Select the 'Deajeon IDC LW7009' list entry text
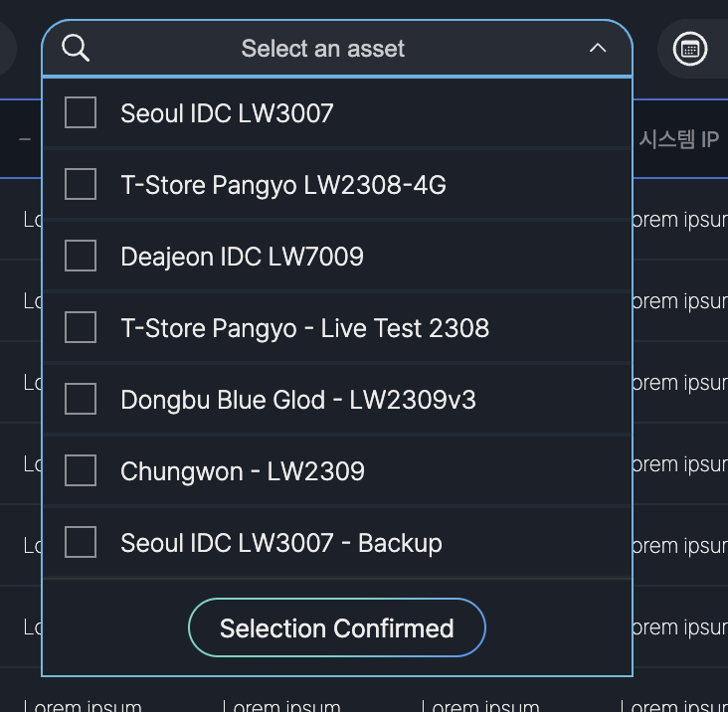The height and width of the screenshot is (712, 728). (x=242, y=257)
